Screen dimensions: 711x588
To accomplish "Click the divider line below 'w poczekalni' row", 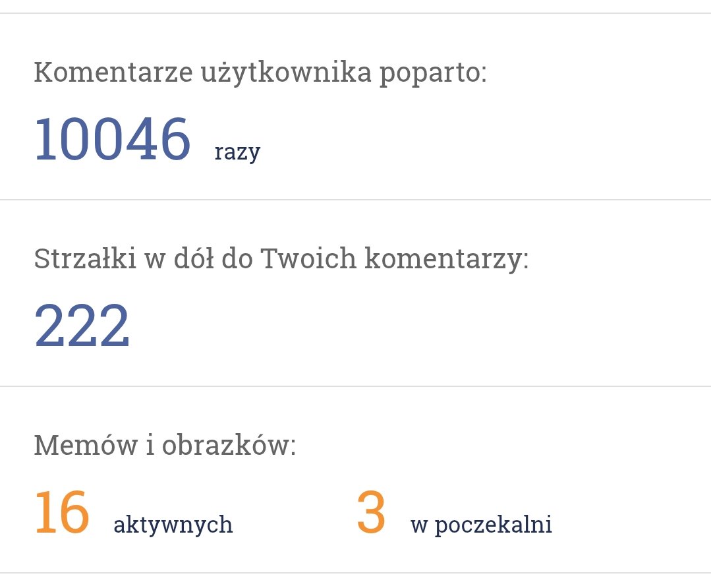I will click(356, 573).
